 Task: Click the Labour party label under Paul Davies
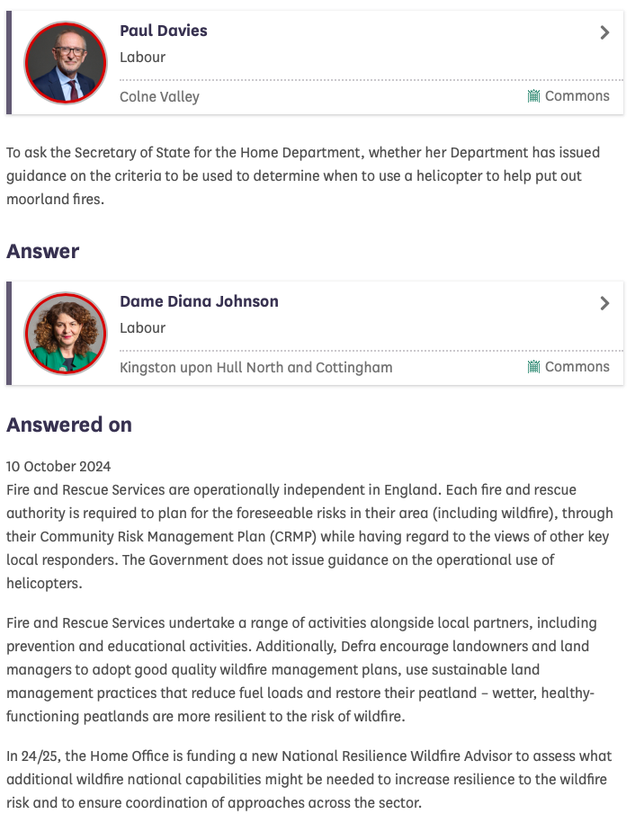tap(143, 58)
